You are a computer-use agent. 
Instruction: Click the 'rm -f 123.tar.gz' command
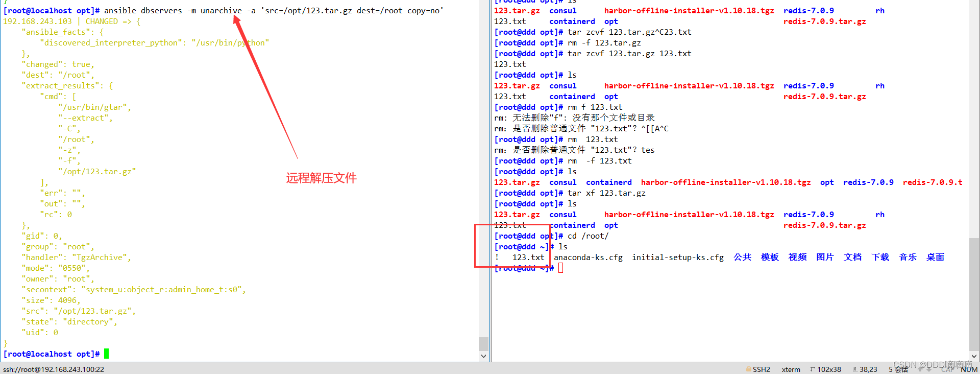click(x=604, y=43)
